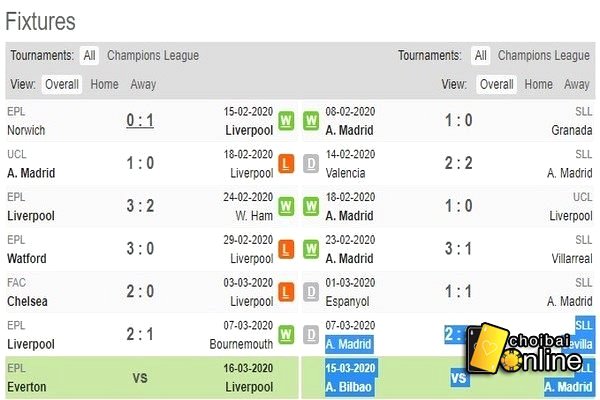Image resolution: width=600 pixels, height=400 pixels.
Task: Click the choibai online card logo
Action: 525,348
